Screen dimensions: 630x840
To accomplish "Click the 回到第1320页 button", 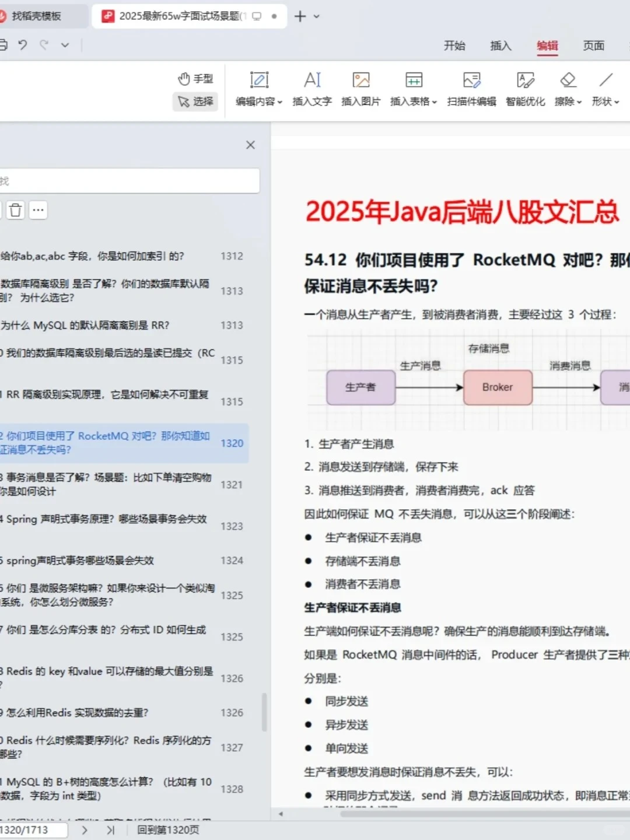I will pyautogui.click(x=167, y=829).
